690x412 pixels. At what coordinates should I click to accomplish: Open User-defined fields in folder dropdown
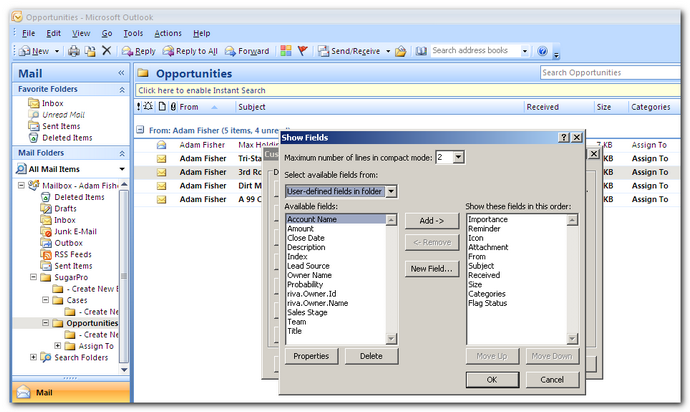click(x=391, y=191)
